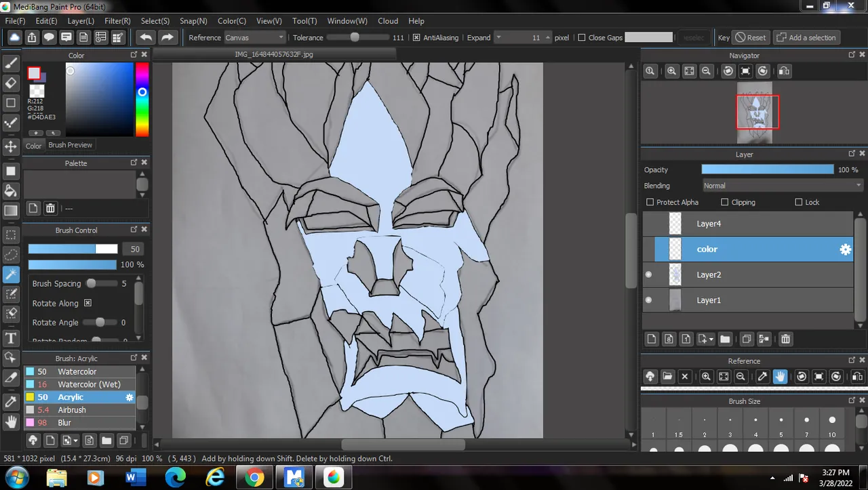This screenshot has height=490, width=868.
Task: Select the Watercolor (Wet) brush
Action: 80,384
